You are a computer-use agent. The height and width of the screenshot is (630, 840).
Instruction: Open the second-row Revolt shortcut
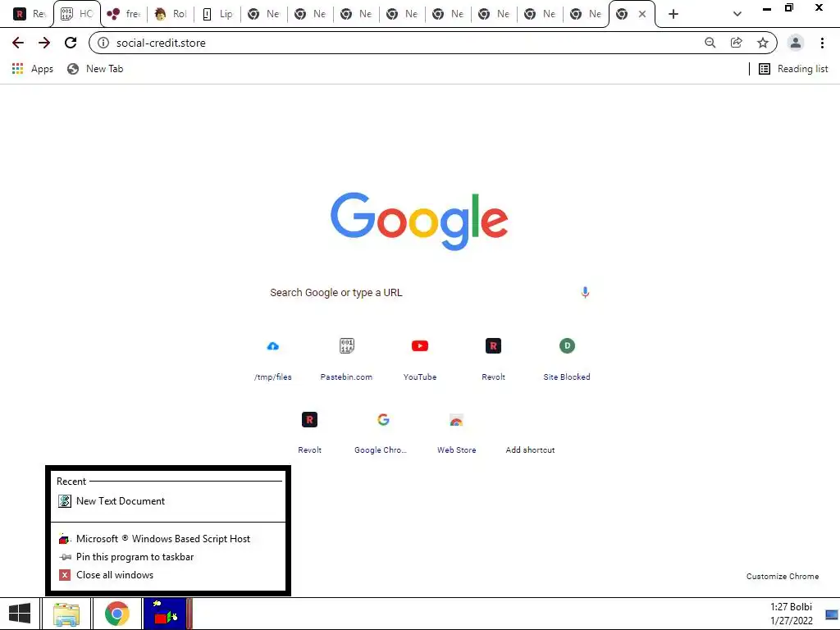[309, 433]
